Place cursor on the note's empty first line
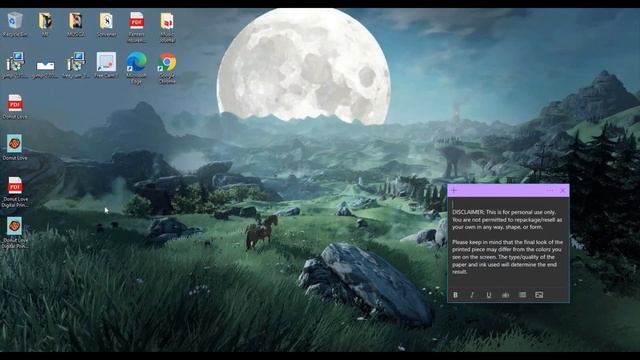 508,204
